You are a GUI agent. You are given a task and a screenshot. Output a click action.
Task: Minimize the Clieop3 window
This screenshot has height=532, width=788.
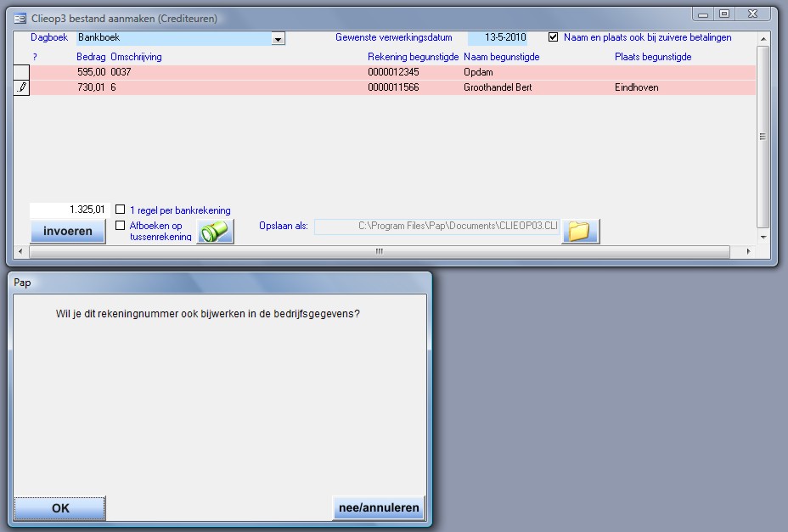[703, 14]
